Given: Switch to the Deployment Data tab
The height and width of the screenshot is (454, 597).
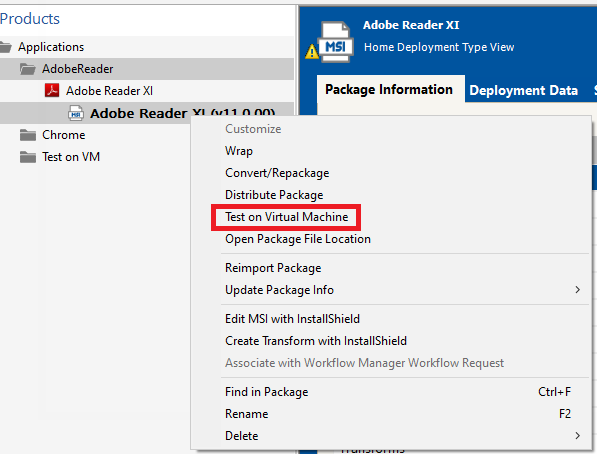Looking at the screenshot, I should click(524, 90).
